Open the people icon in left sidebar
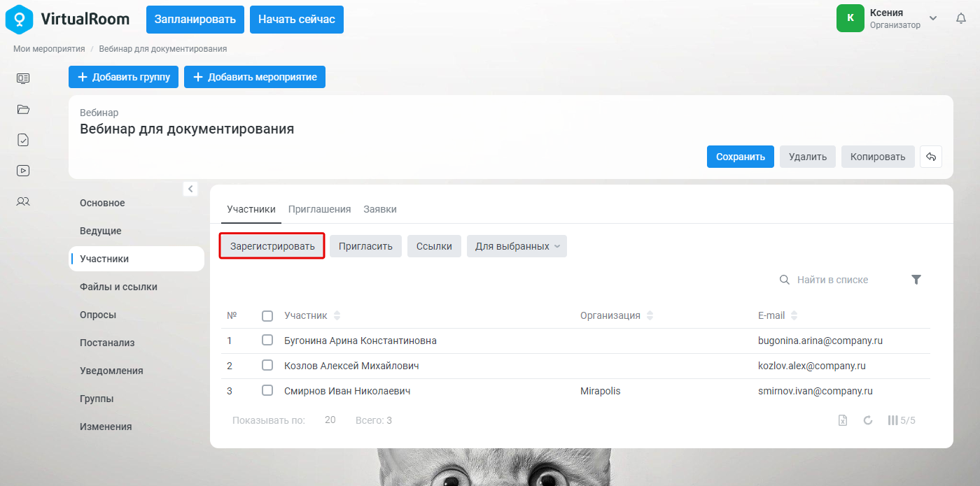Screen dimensions: 980x486 pos(23,201)
